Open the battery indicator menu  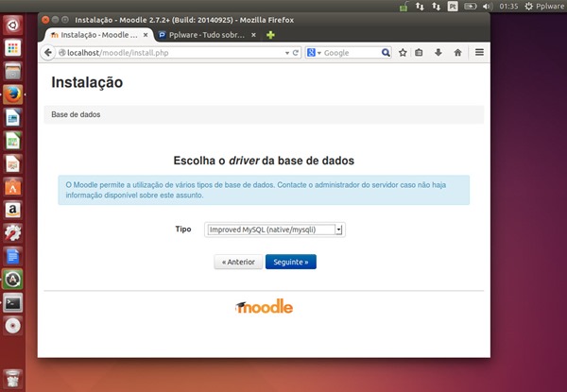coord(470,7)
